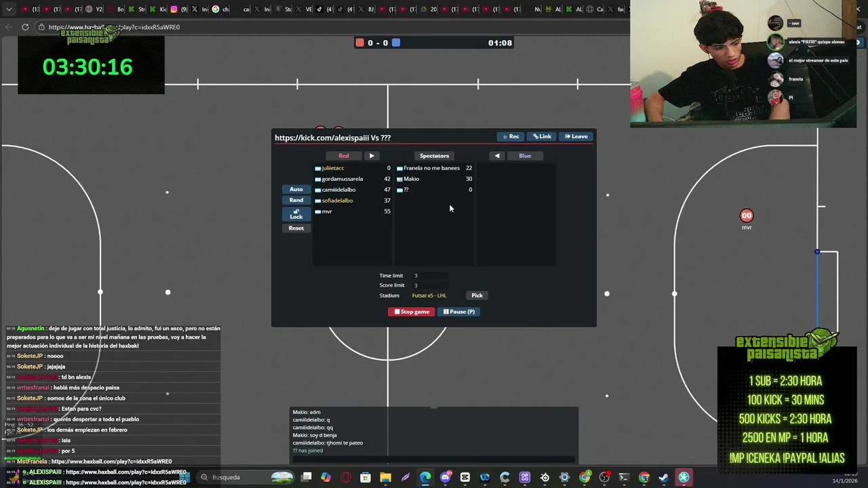The height and width of the screenshot is (488, 868).
Task: Select spectator Makio
Action: [x=434, y=179]
